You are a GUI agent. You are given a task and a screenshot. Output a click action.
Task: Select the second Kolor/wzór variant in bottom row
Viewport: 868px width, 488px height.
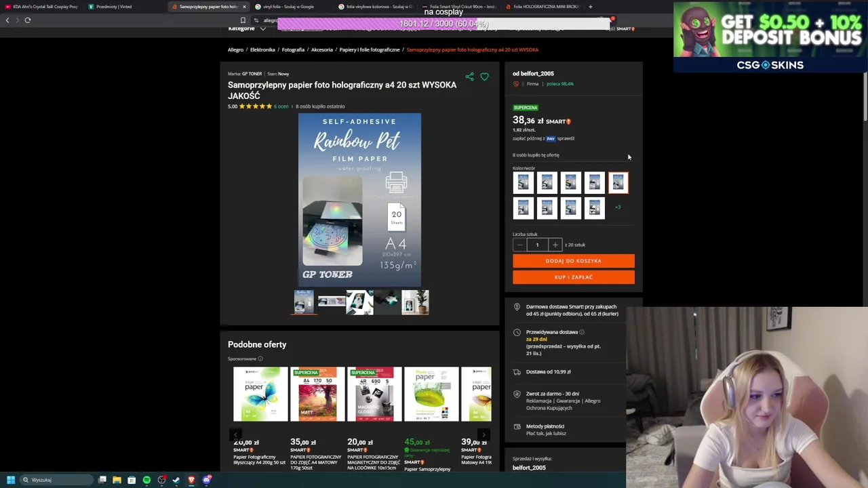coord(547,208)
